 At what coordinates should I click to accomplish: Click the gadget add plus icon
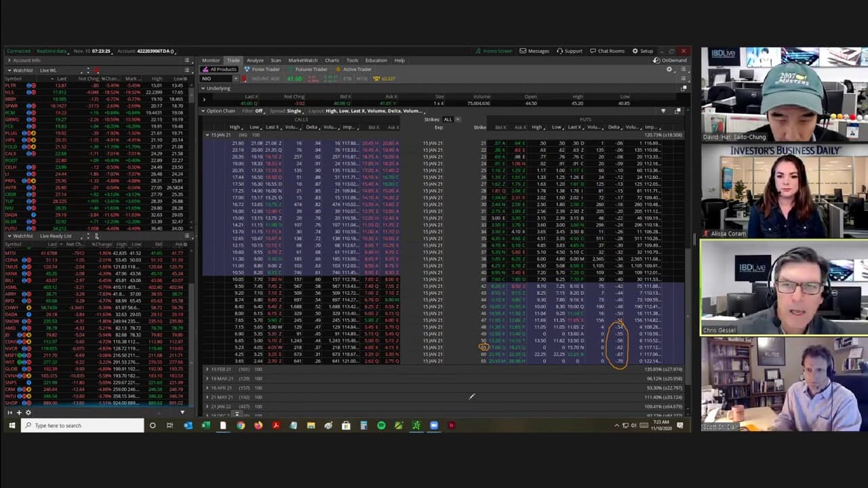(19, 412)
